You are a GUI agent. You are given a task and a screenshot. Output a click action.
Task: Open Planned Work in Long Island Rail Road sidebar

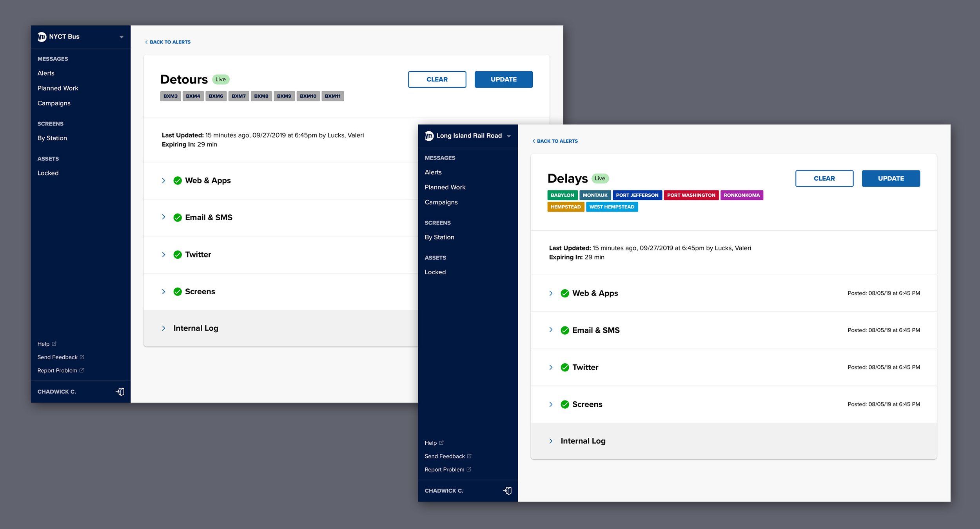(445, 187)
